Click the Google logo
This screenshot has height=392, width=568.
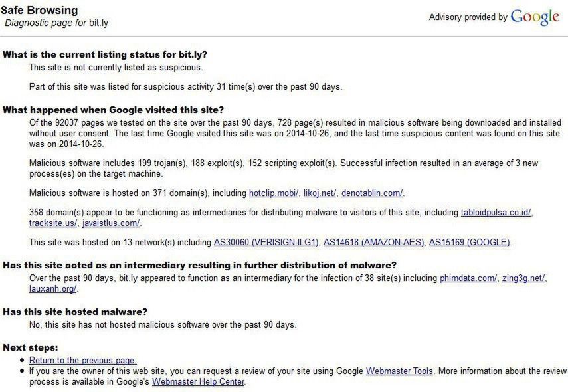pos(535,17)
